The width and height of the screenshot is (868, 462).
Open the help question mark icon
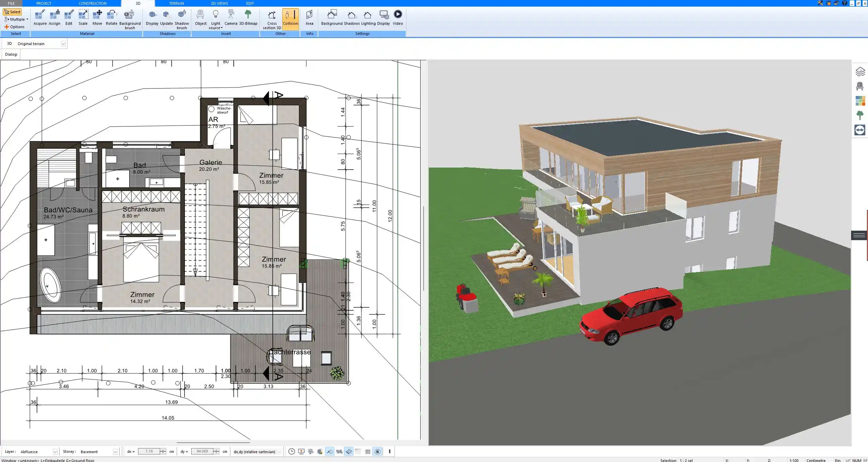point(845,3)
